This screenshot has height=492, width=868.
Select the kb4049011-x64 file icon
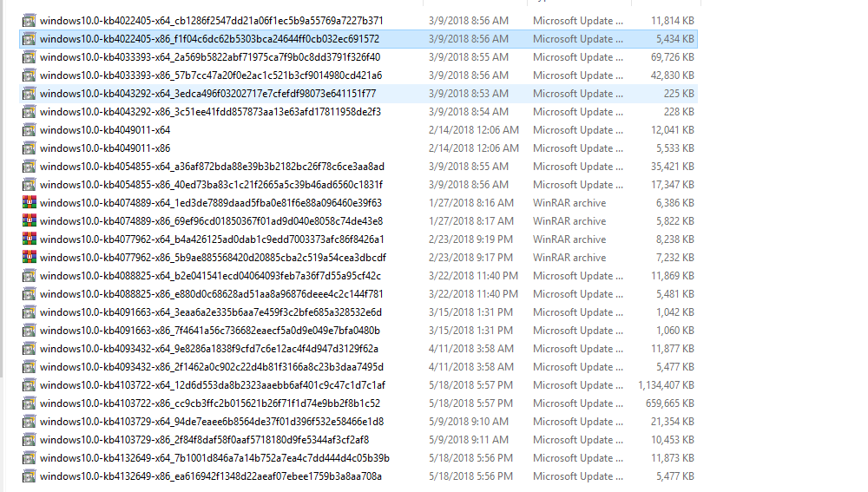[30, 131]
